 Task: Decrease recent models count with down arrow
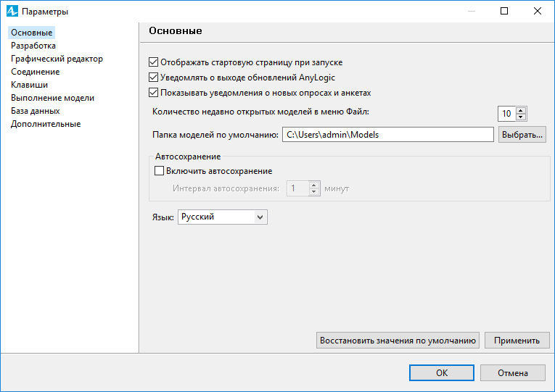tap(521, 117)
